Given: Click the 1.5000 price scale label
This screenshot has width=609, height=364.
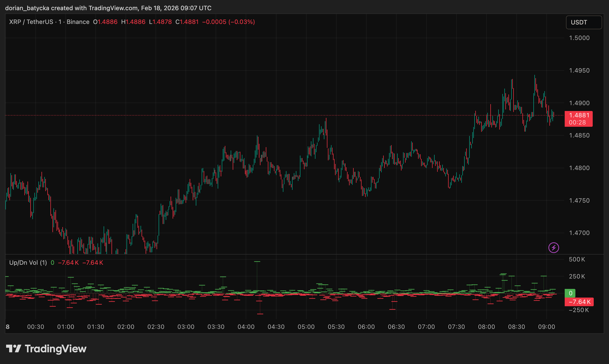Looking at the screenshot, I should [x=579, y=38].
